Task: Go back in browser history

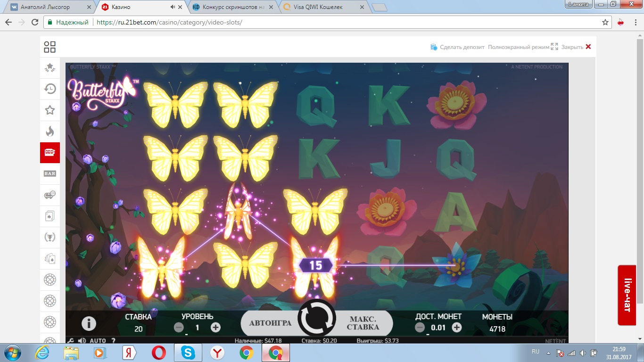Action: (x=8, y=22)
